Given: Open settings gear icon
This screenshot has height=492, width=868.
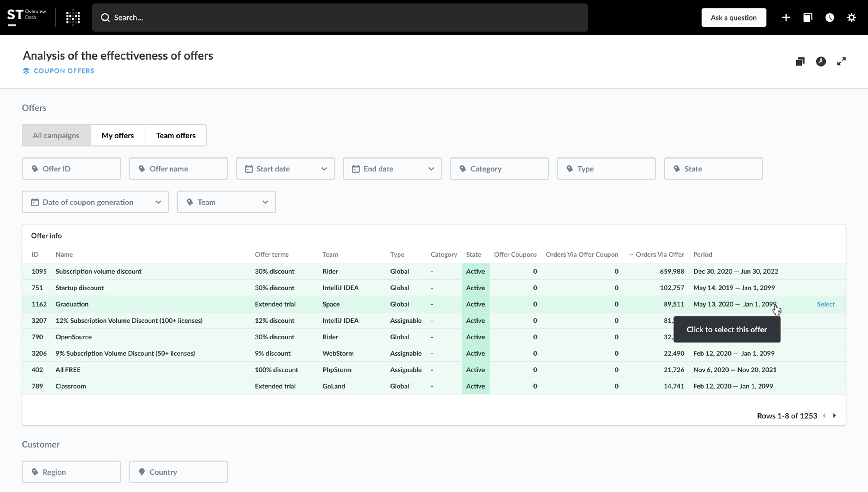Looking at the screenshot, I should pos(852,18).
